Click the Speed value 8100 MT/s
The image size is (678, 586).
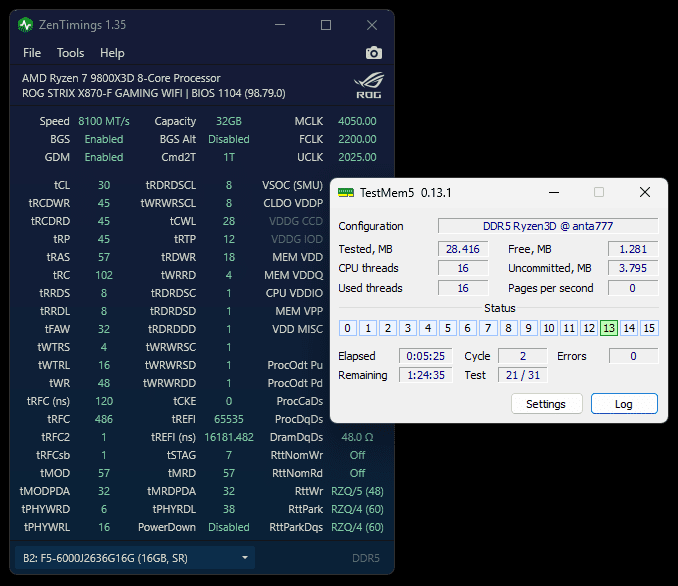pyautogui.click(x=104, y=121)
